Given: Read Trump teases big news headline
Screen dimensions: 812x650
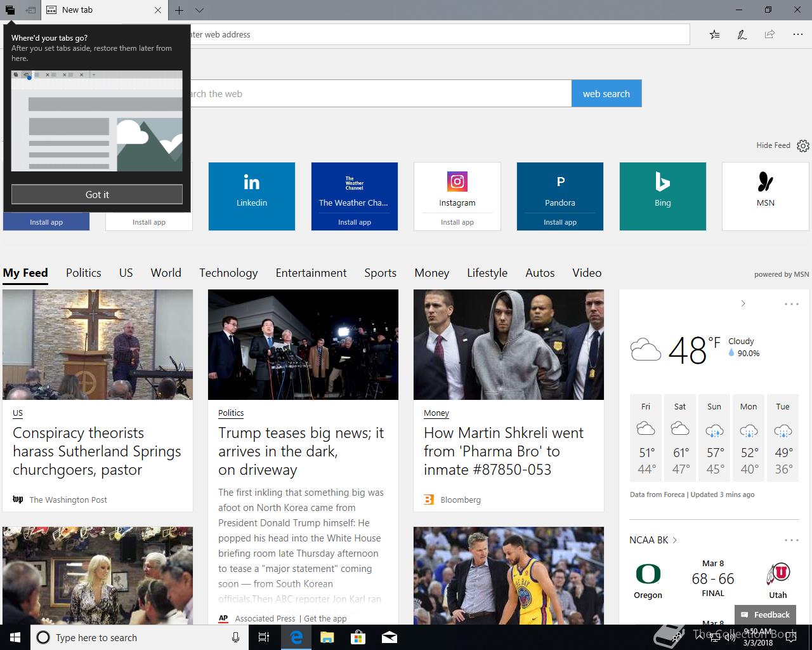Looking at the screenshot, I should click(301, 451).
